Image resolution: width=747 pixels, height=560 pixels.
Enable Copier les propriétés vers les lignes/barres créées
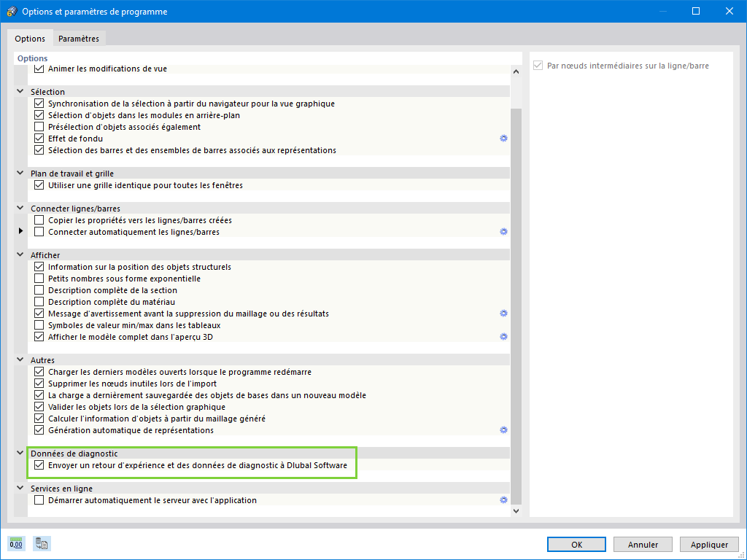coord(39,220)
